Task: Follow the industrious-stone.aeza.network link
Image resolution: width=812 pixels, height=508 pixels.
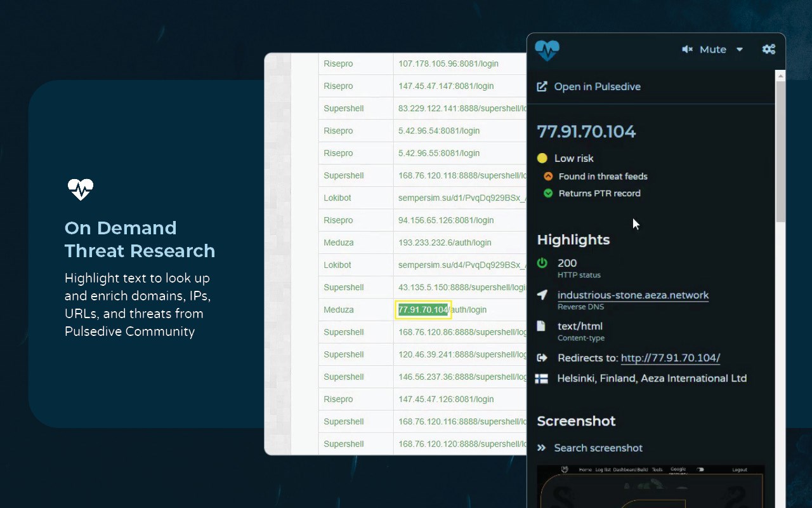Action: coord(633,295)
